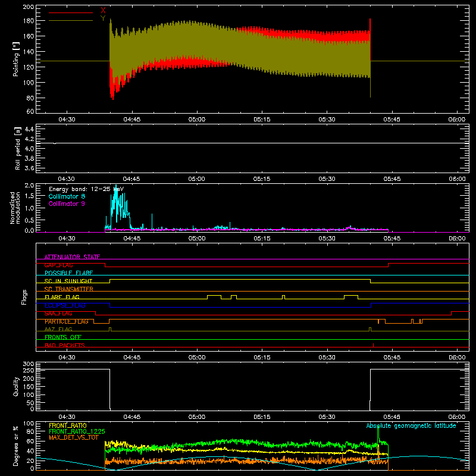Click the ATTENUATOR_STATE flag label
This screenshot has height=476, width=476.
[72, 257]
